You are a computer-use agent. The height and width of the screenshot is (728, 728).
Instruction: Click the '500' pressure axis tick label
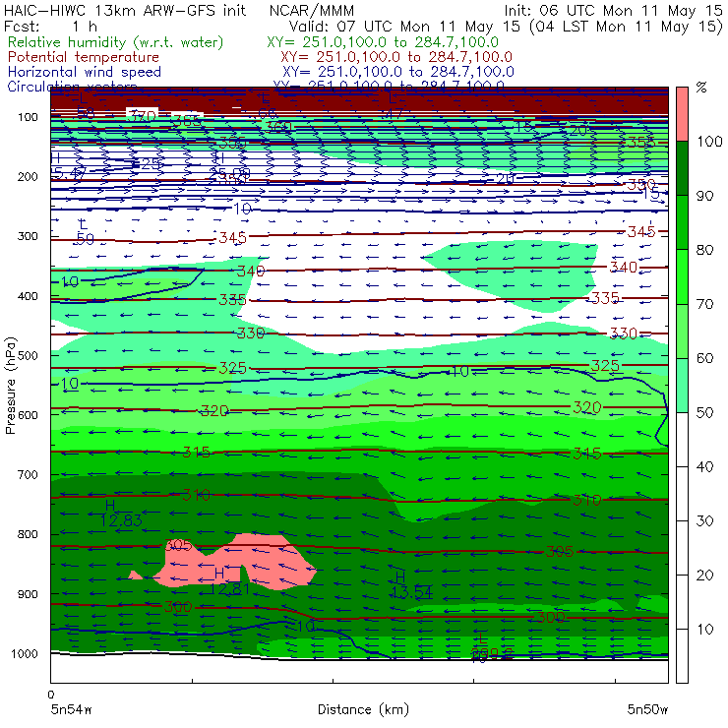click(x=28, y=356)
